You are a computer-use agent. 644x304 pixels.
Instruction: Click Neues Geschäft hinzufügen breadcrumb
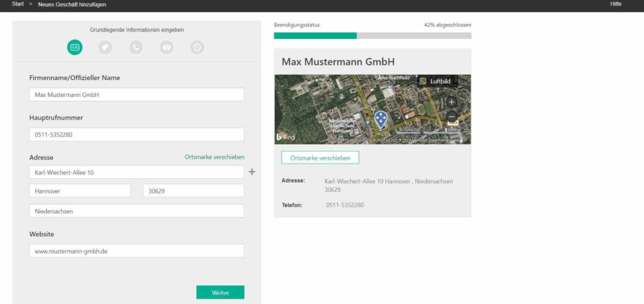(72, 4)
